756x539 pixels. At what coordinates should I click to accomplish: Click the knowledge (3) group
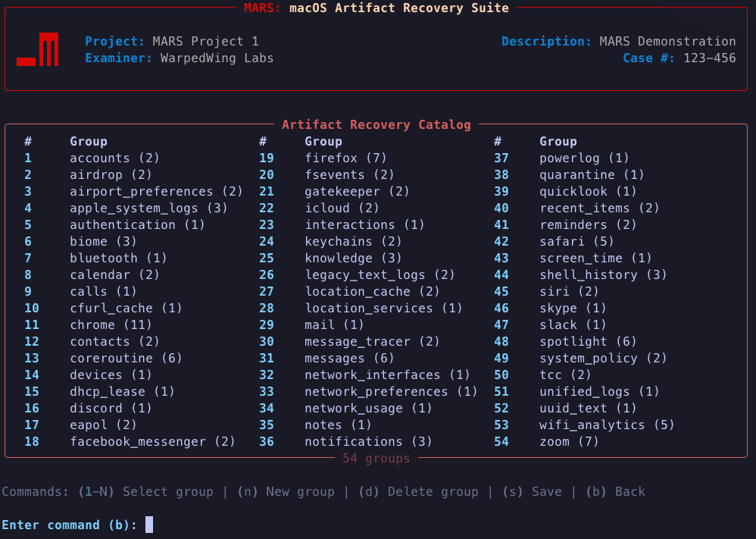tap(354, 259)
